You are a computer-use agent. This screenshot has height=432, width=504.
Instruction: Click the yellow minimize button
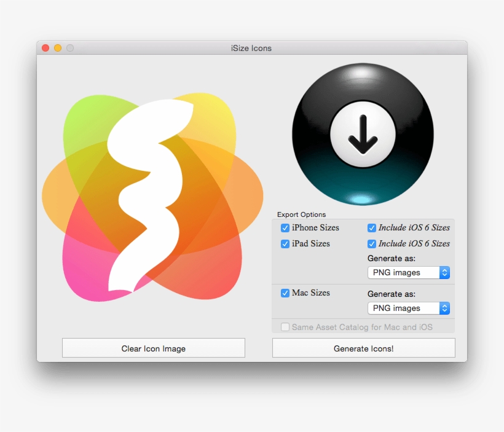(57, 47)
